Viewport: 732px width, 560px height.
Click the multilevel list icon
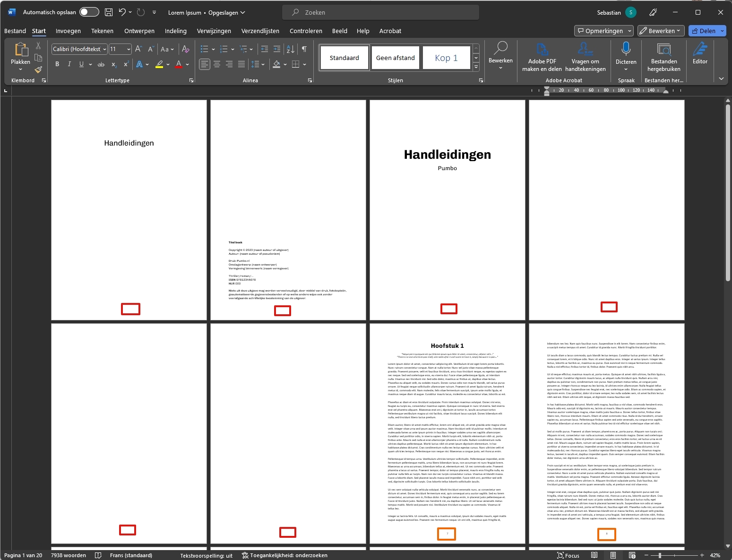[243, 49]
